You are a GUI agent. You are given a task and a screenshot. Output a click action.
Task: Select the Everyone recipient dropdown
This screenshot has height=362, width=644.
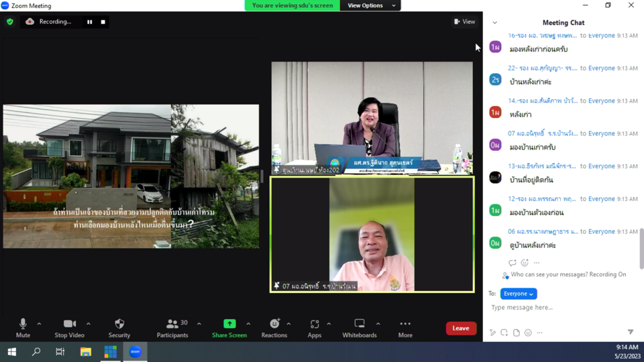click(519, 294)
